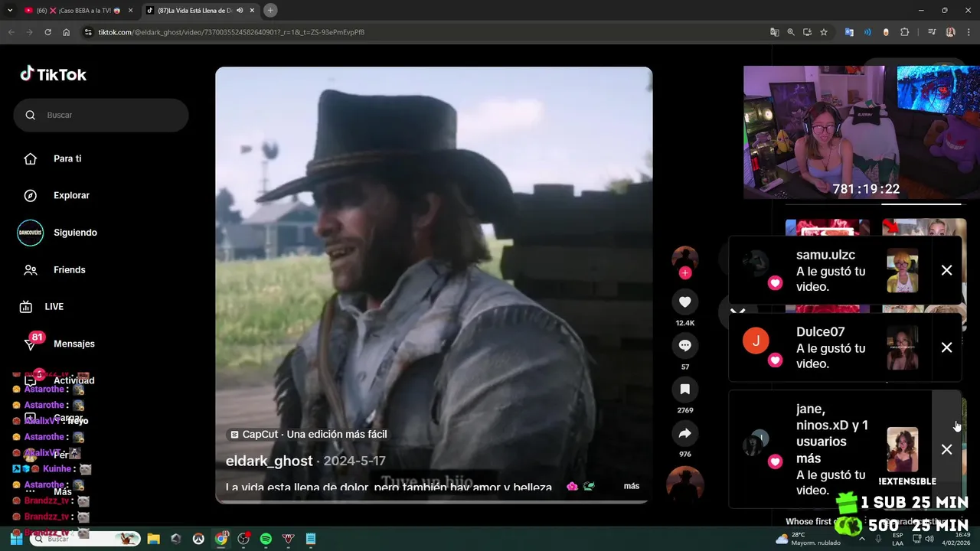This screenshot has height=551, width=980.
Task: View site information icon in address bar
Action: pyautogui.click(x=88, y=32)
